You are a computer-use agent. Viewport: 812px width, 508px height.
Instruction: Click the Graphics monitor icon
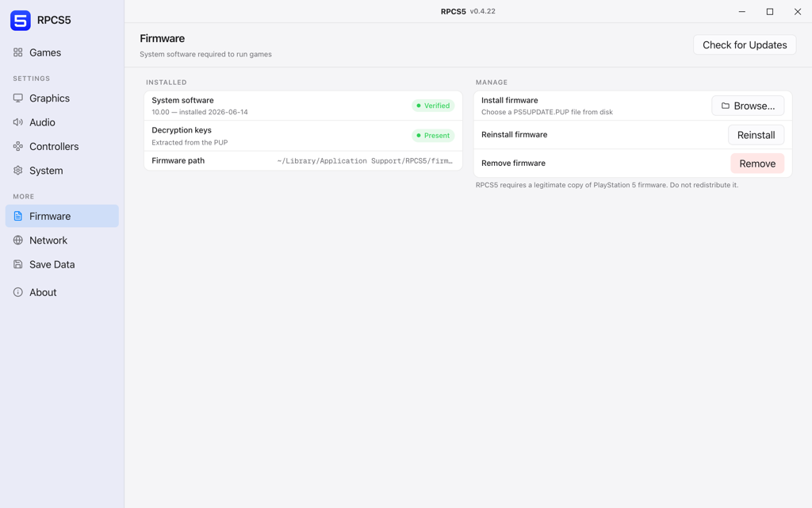point(18,98)
